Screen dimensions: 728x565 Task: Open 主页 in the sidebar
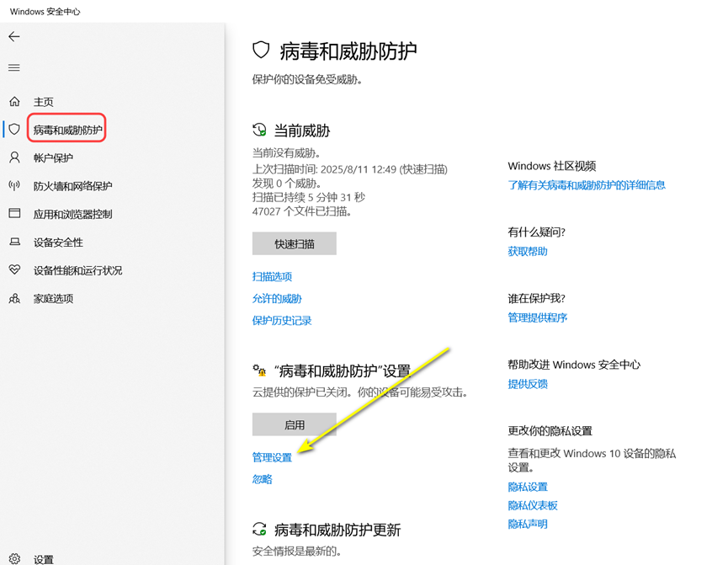(43, 102)
